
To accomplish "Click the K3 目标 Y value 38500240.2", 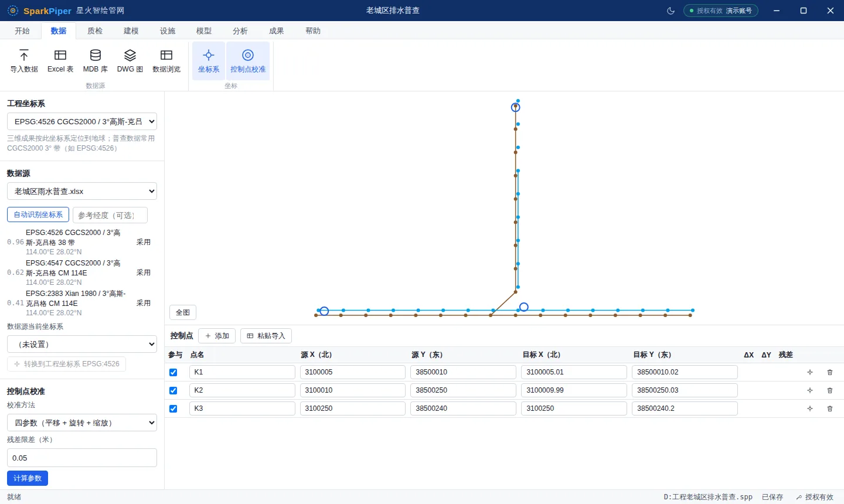I will (x=685, y=408).
